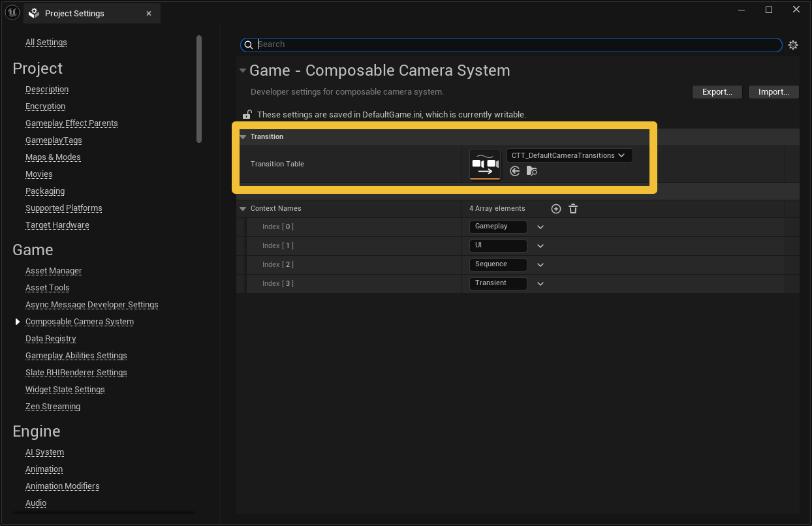Click the sidebar vertical scrollbar
Viewport: 812px width, 526px height.
pyautogui.click(x=199, y=88)
